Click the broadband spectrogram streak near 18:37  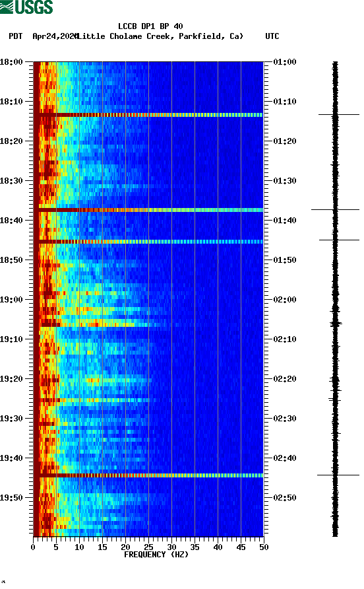click(x=148, y=210)
